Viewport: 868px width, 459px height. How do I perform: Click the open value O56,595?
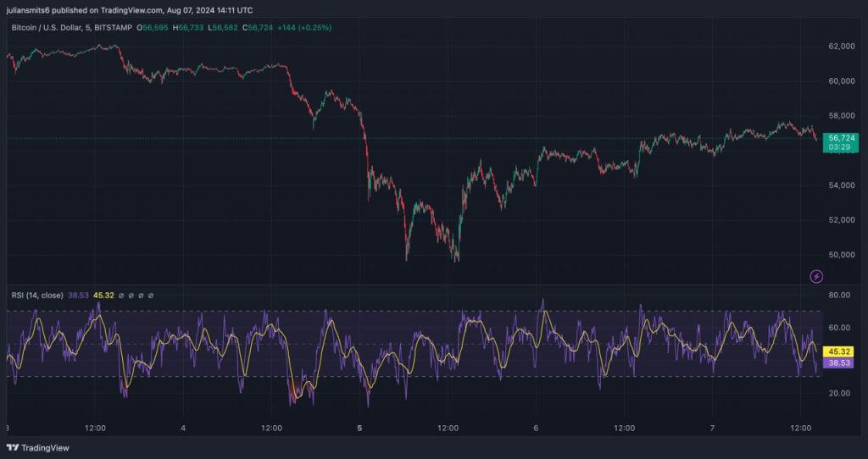click(x=152, y=28)
